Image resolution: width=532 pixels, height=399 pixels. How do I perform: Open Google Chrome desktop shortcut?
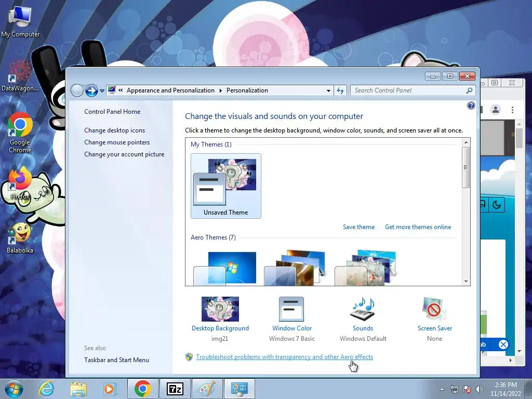[20, 132]
